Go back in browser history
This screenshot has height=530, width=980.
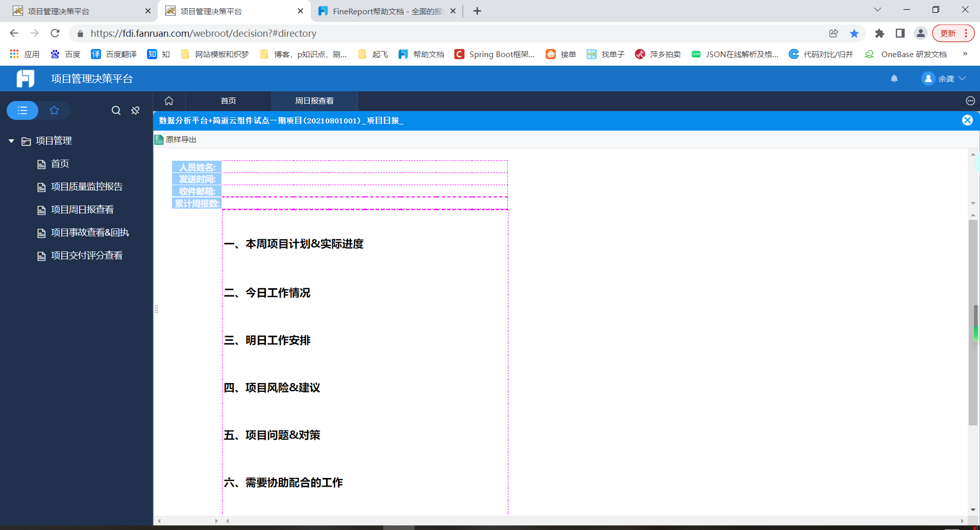click(14, 33)
